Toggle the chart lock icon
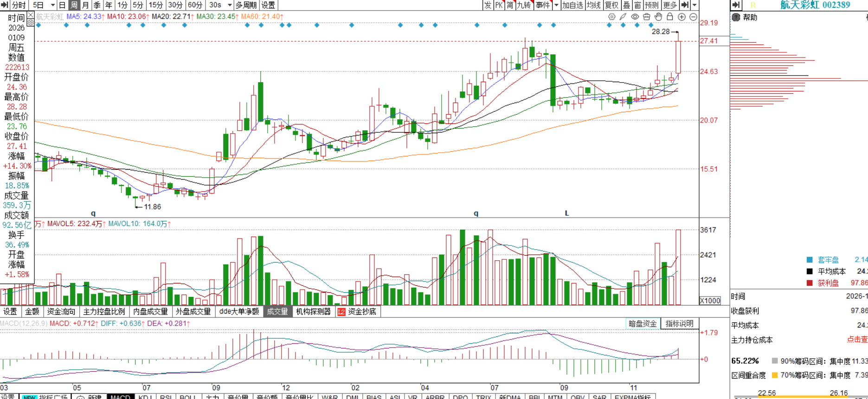The width and height of the screenshot is (868, 399). (x=670, y=17)
